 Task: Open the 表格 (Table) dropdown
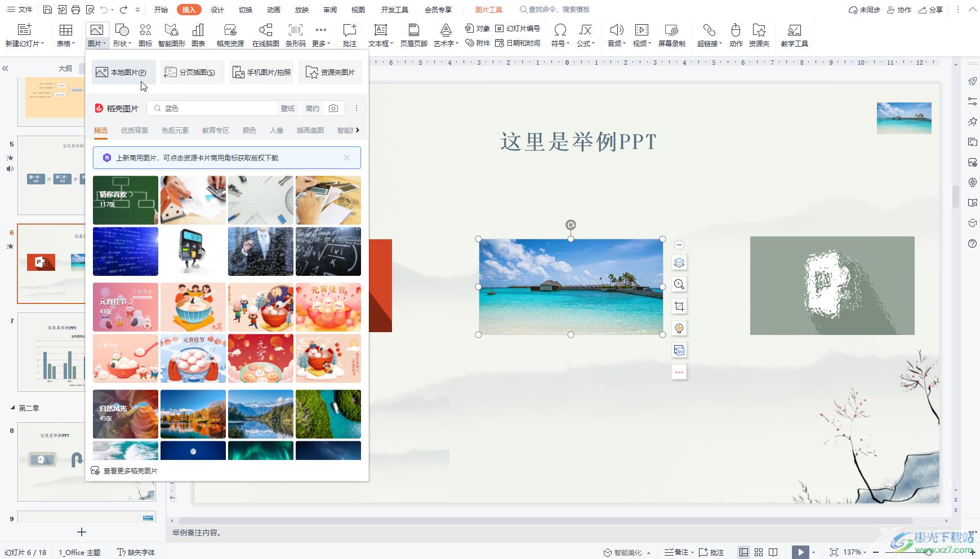[x=66, y=43]
